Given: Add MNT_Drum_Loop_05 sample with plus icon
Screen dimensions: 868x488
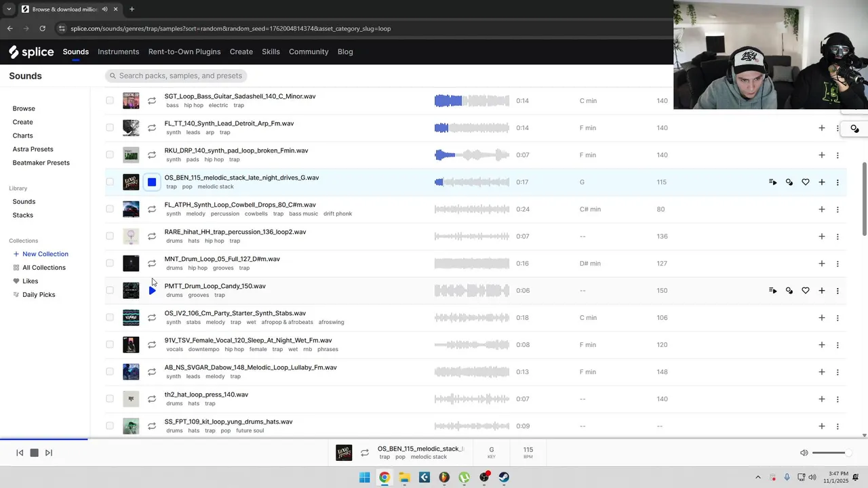Looking at the screenshot, I should [821, 263].
